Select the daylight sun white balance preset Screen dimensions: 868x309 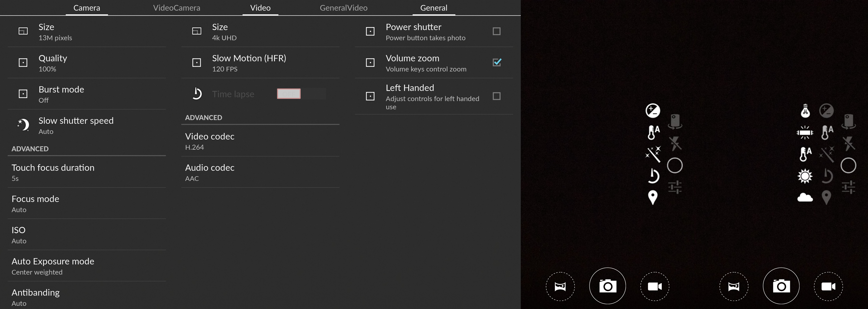pyautogui.click(x=805, y=176)
